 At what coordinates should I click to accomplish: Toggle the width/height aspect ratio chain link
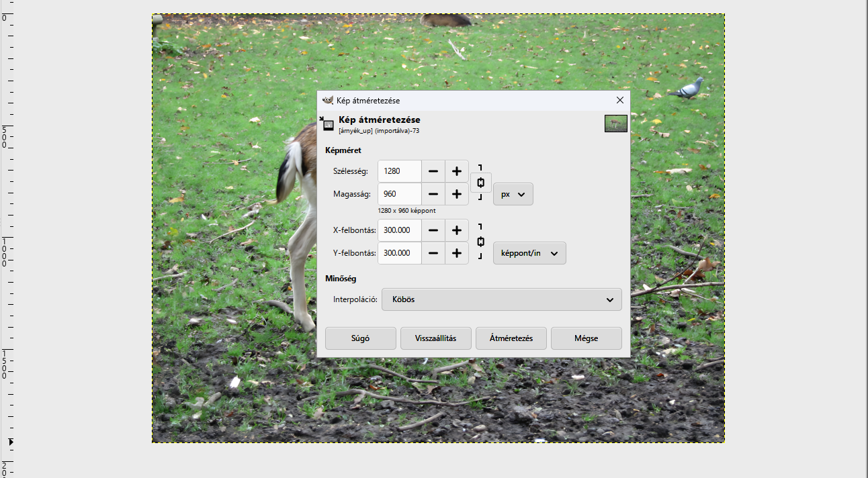click(480, 183)
